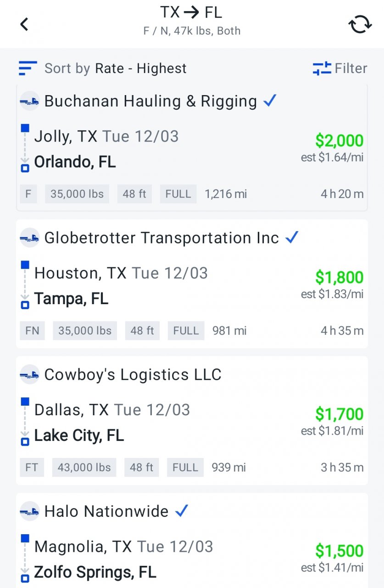Select the $1,800 Houston to Tampa load

pyautogui.click(x=192, y=284)
